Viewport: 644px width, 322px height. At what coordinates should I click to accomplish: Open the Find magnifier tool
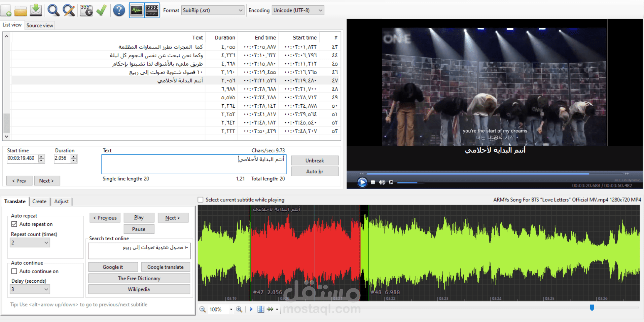click(x=53, y=10)
